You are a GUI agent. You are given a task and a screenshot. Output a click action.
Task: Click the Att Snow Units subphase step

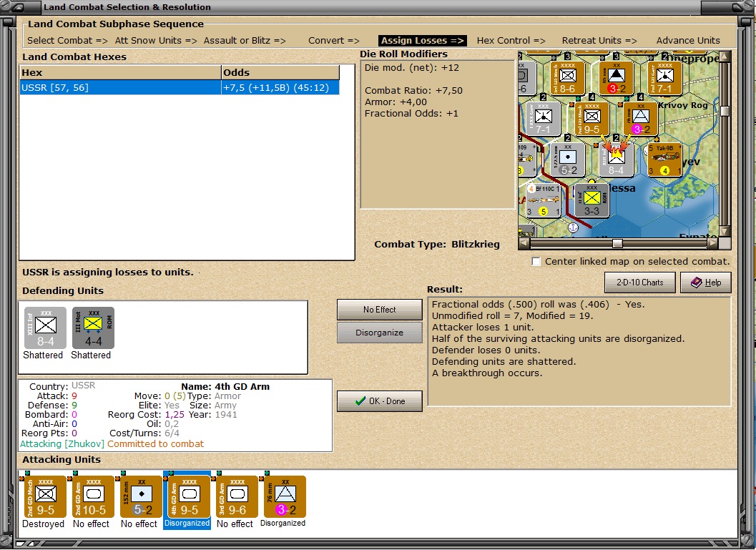[x=156, y=41]
